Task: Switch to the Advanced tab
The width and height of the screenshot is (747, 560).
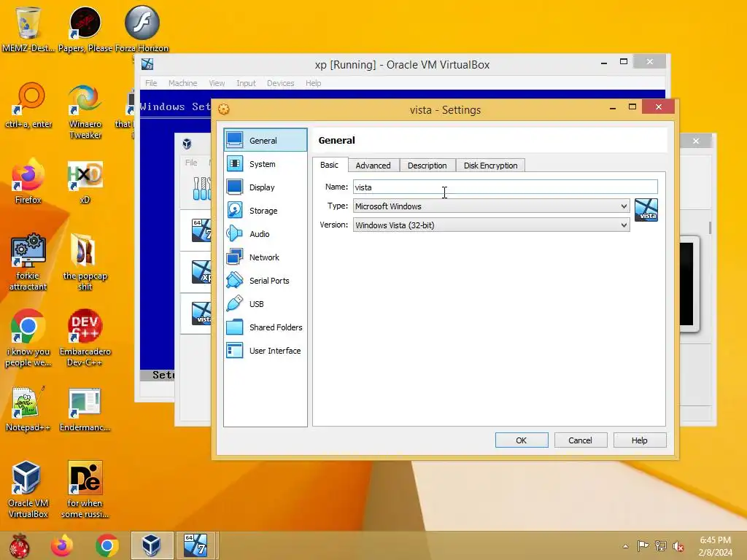Action: tap(373, 166)
